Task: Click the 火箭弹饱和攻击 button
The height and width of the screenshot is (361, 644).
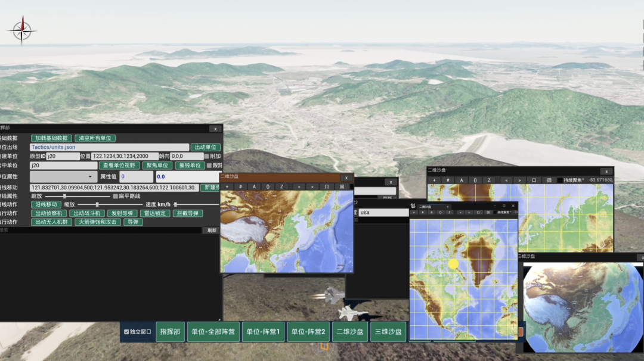Action: [x=98, y=222]
